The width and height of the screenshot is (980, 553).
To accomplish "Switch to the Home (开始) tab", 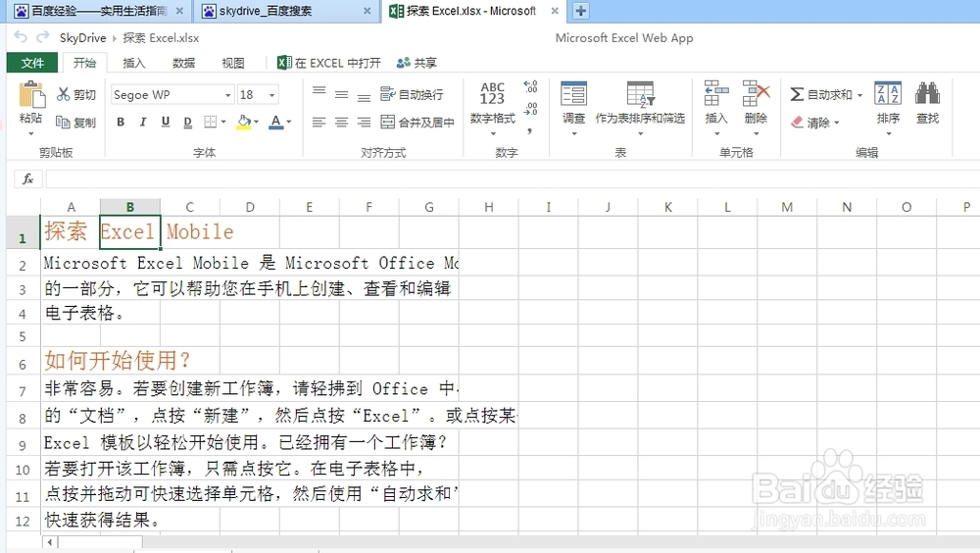I will click(84, 63).
